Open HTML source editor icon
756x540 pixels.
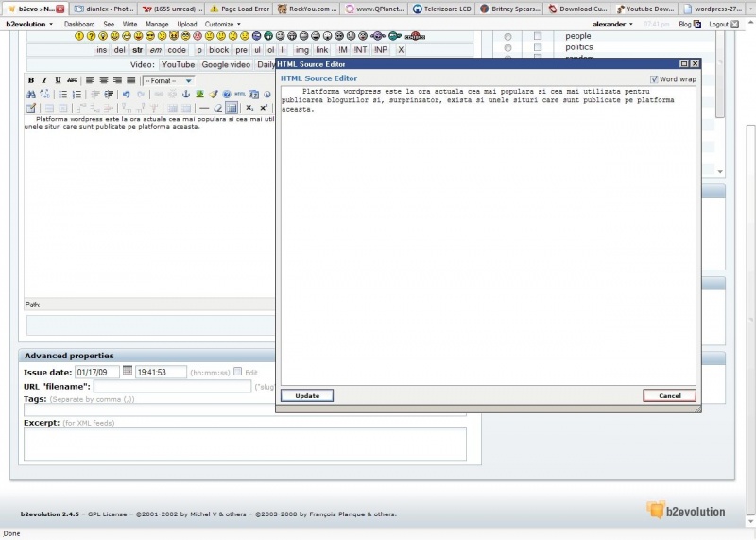point(240,95)
